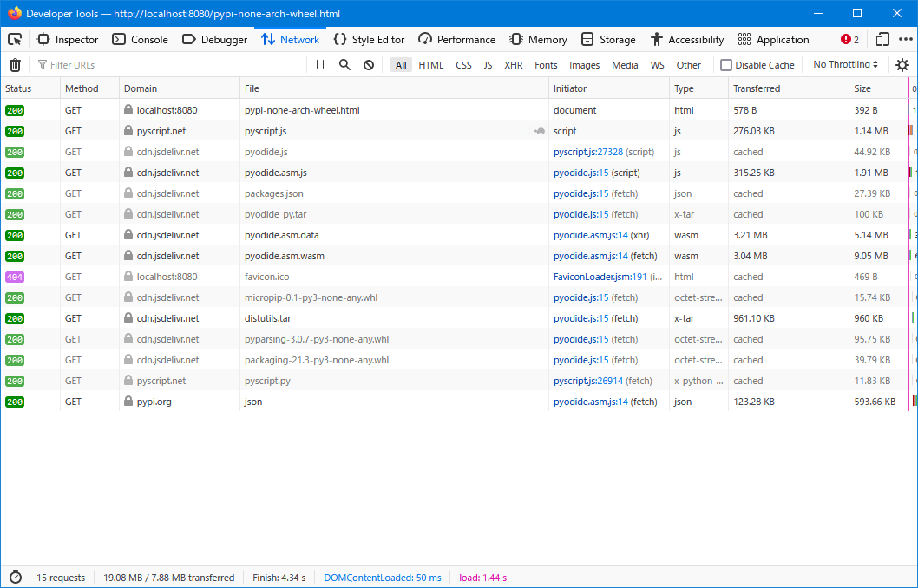
Task: Open the Storage tab
Action: (x=608, y=40)
